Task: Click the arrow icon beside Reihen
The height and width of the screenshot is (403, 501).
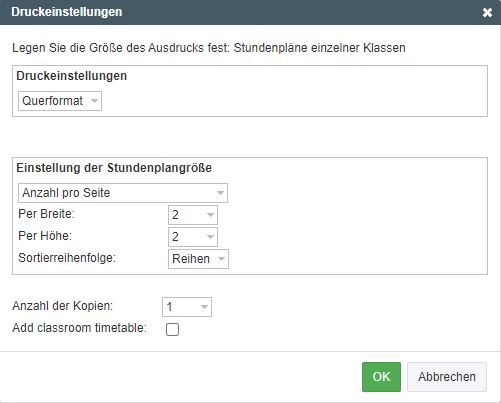Action: tap(221, 259)
